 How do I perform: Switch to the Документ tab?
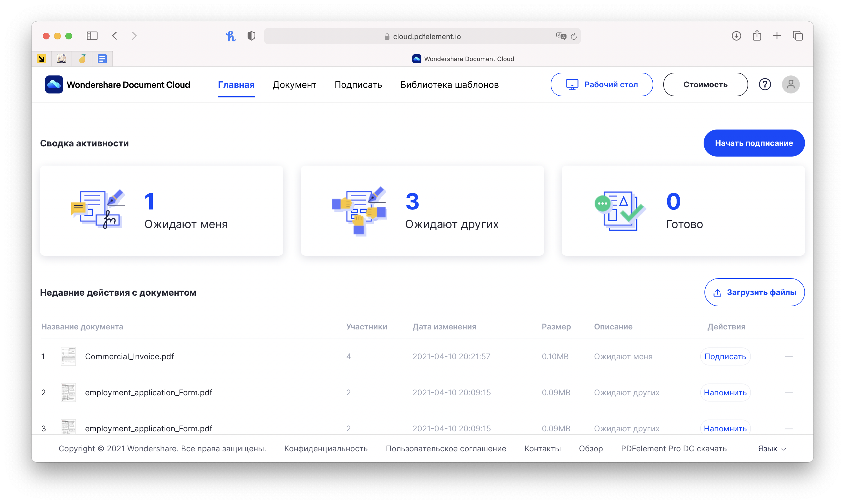(294, 84)
